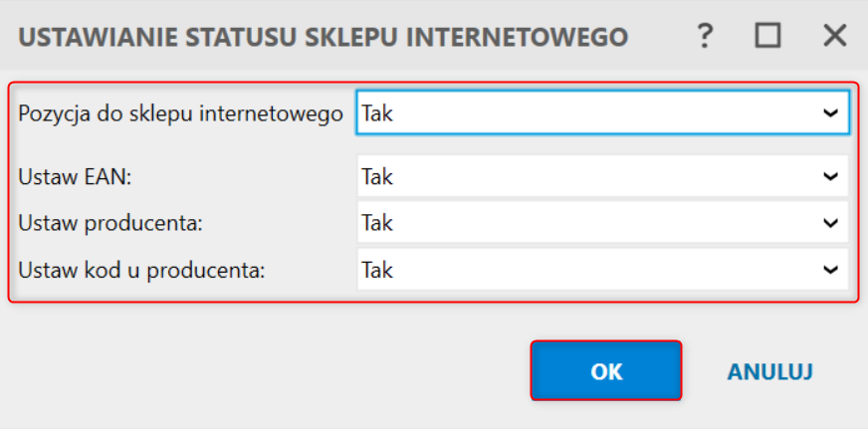Click the Pozycja do sklepu internetowego label

[x=181, y=114]
